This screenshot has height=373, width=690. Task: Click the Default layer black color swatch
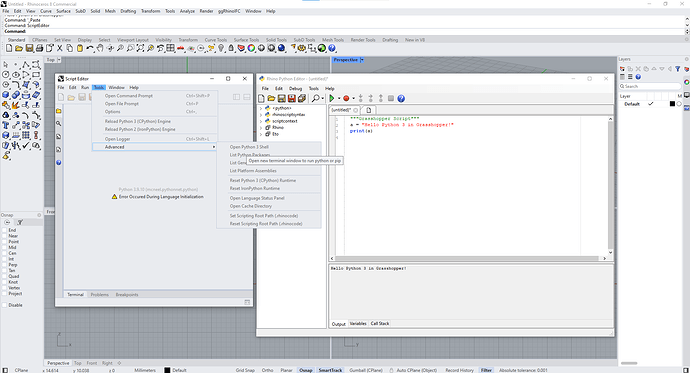[x=672, y=104]
